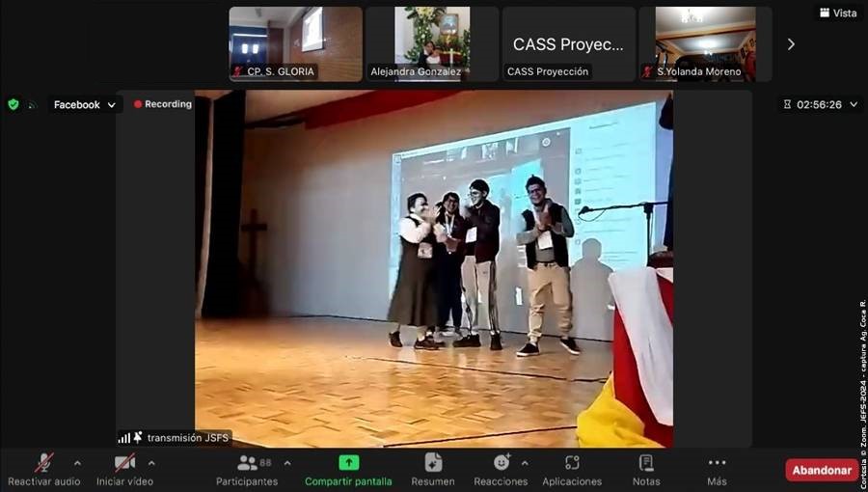Viewport: 868px width, 492px height.
Task: Click the hourglass timer icon
Action: tap(787, 104)
